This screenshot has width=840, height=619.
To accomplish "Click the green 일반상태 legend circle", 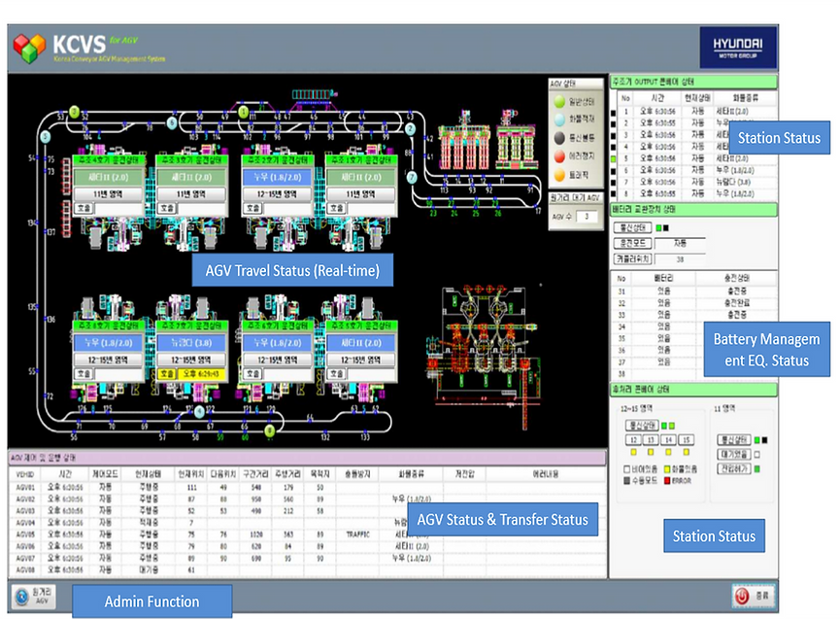I will point(559,101).
